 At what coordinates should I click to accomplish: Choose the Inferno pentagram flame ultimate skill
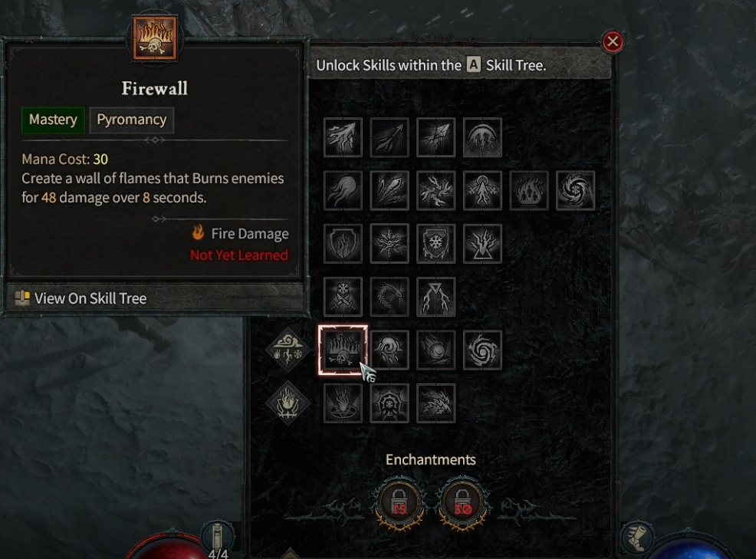click(x=343, y=403)
